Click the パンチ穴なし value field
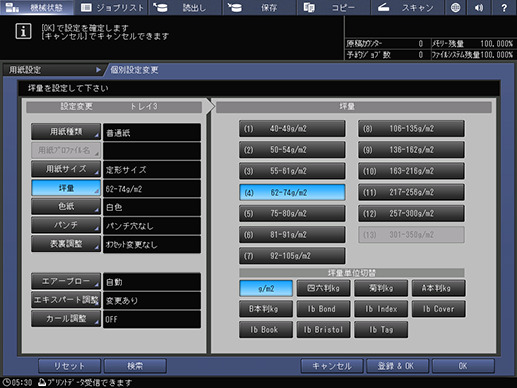Screen dimensions: 517x388 pos(152,226)
